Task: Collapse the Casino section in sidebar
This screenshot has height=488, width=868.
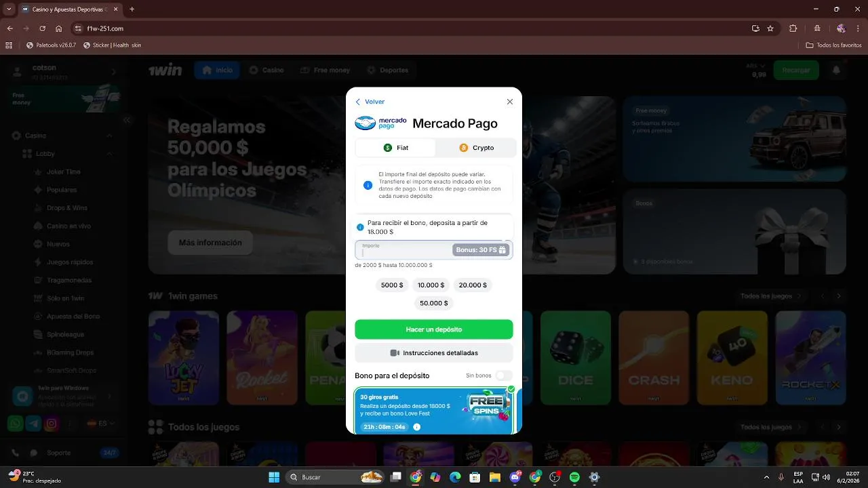Action: click(x=110, y=136)
